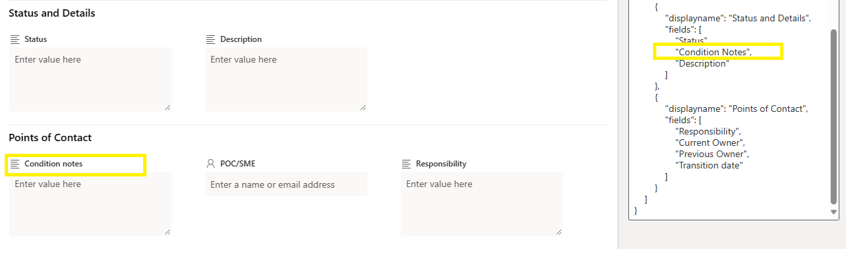Focus the Condition notes text area

pos(91,204)
